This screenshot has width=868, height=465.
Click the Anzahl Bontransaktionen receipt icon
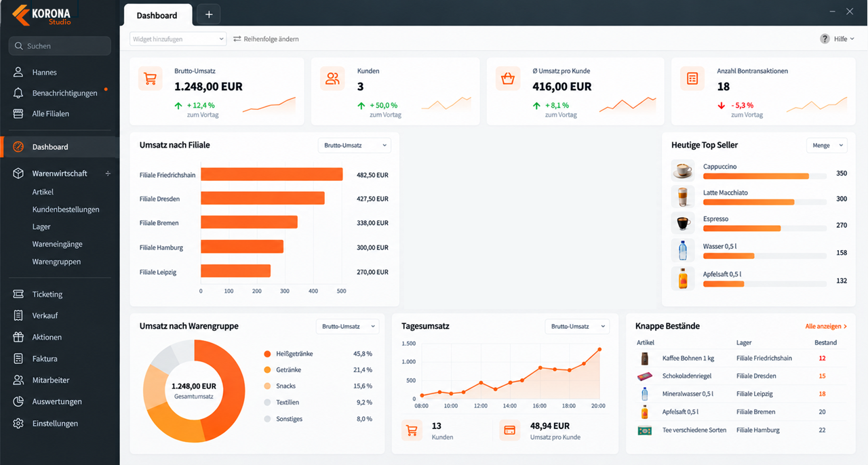[692, 79]
